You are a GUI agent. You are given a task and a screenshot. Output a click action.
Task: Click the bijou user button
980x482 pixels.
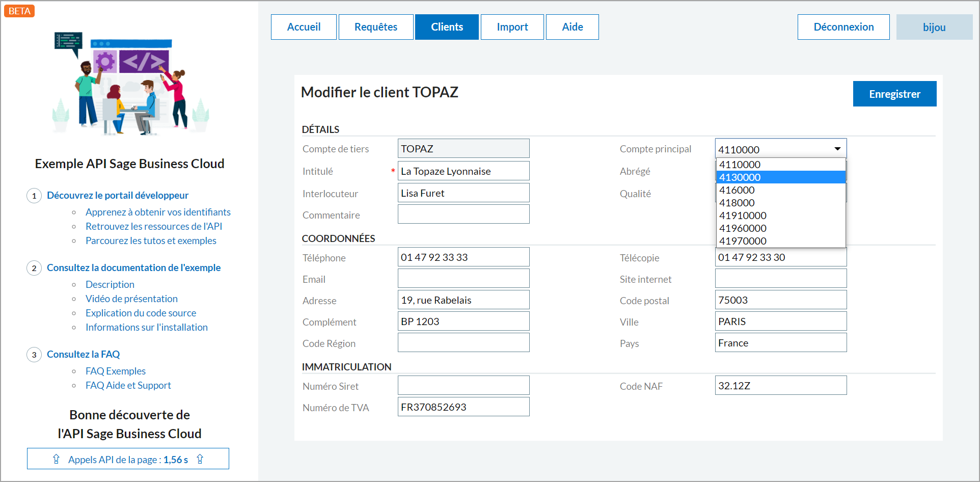[934, 27]
